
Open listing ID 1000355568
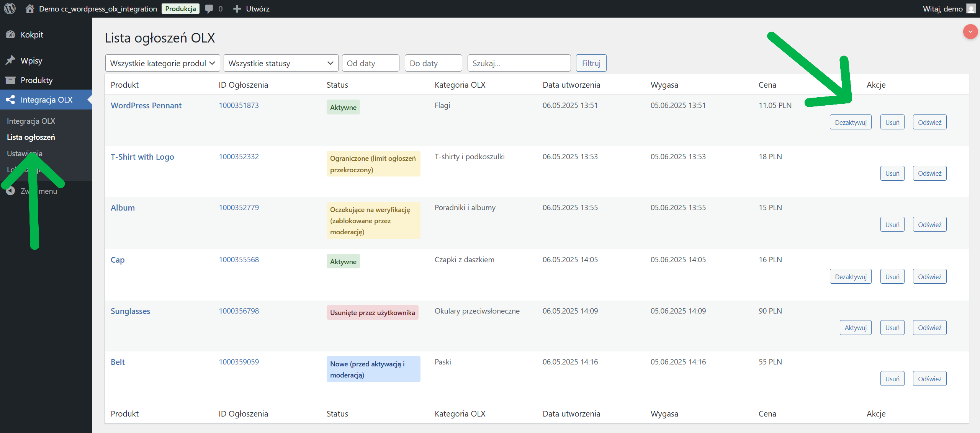tap(239, 260)
